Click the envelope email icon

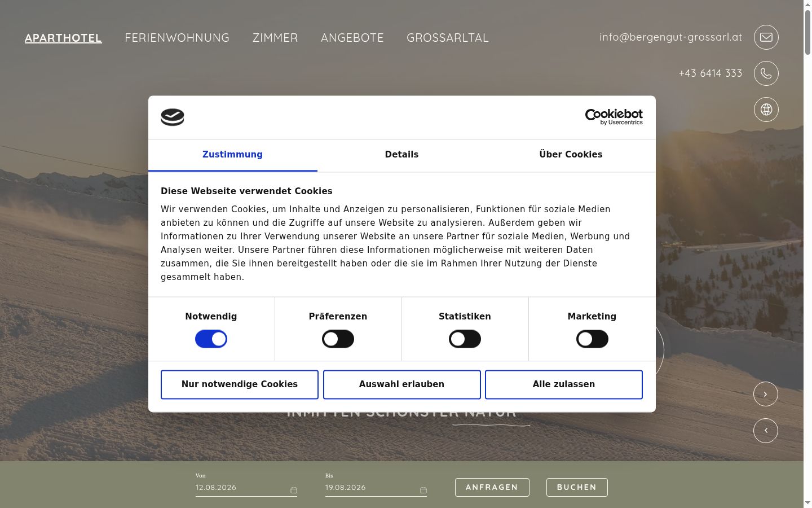pos(766,37)
